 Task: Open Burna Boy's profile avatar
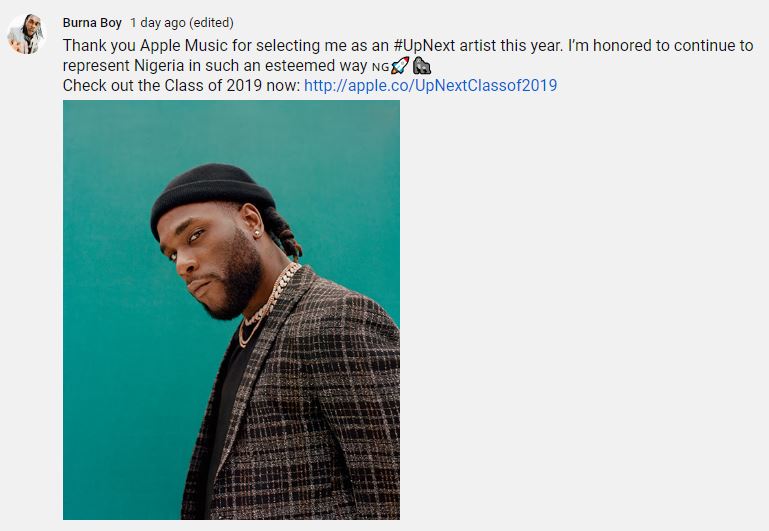[x=26, y=34]
